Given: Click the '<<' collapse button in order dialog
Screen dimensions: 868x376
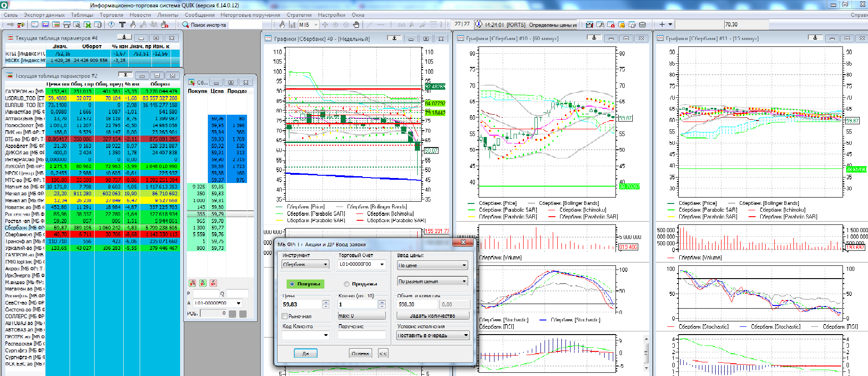Looking at the screenshot, I should [383, 353].
